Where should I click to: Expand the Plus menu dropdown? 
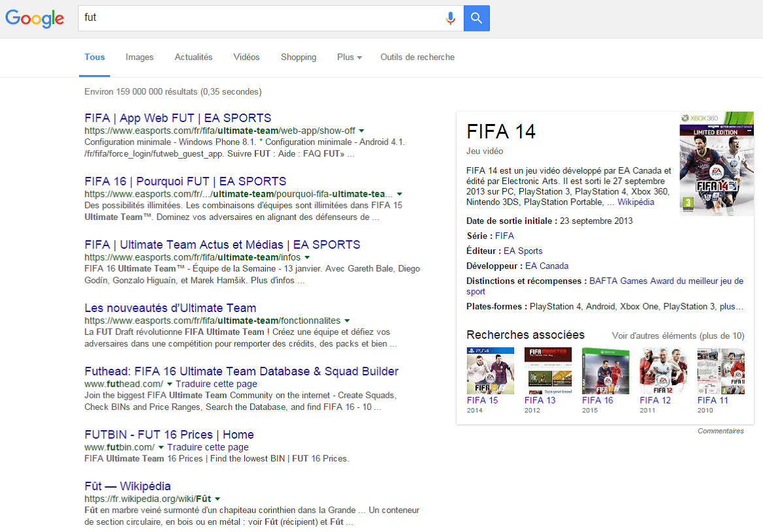pyautogui.click(x=349, y=57)
